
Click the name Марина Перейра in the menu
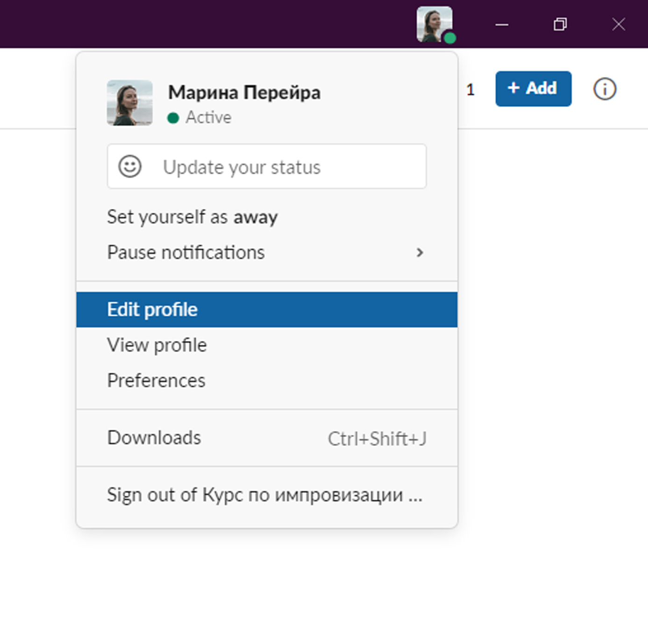244,92
